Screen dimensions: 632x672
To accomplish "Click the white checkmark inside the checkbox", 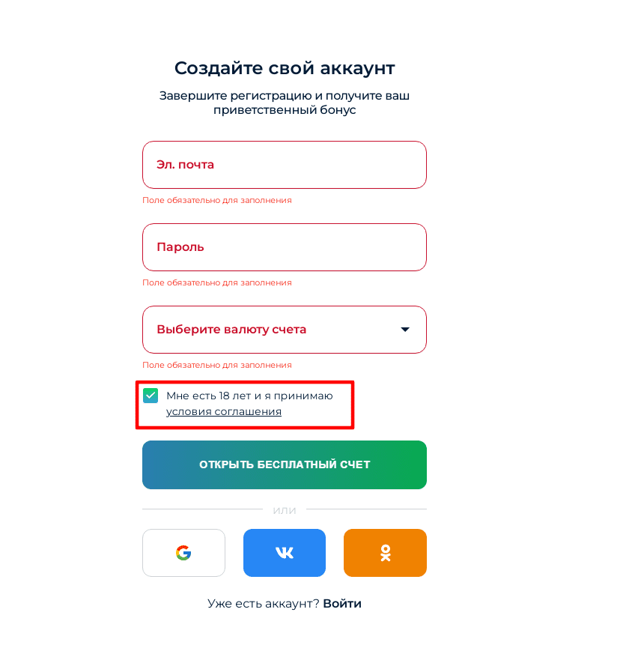I will tap(151, 396).
